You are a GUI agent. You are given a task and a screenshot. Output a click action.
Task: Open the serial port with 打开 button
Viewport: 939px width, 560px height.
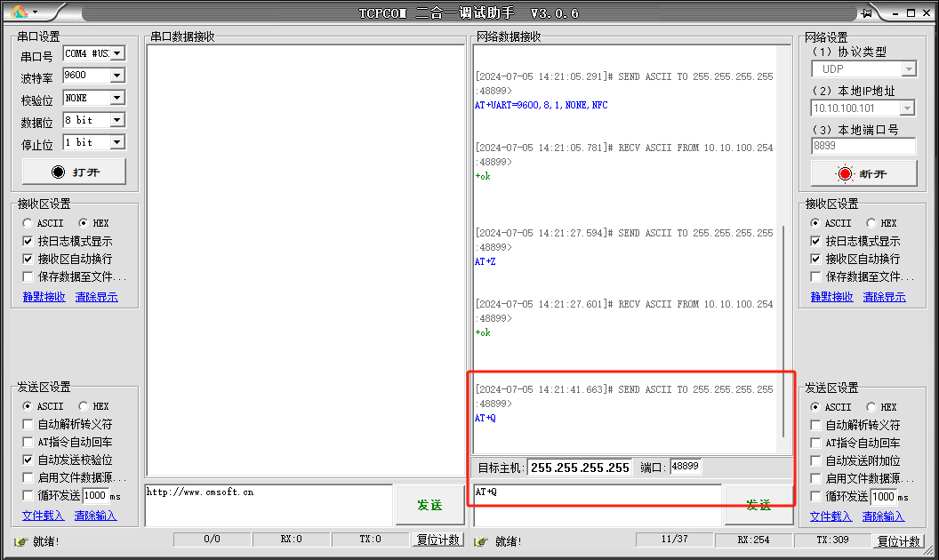coord(74,172)
